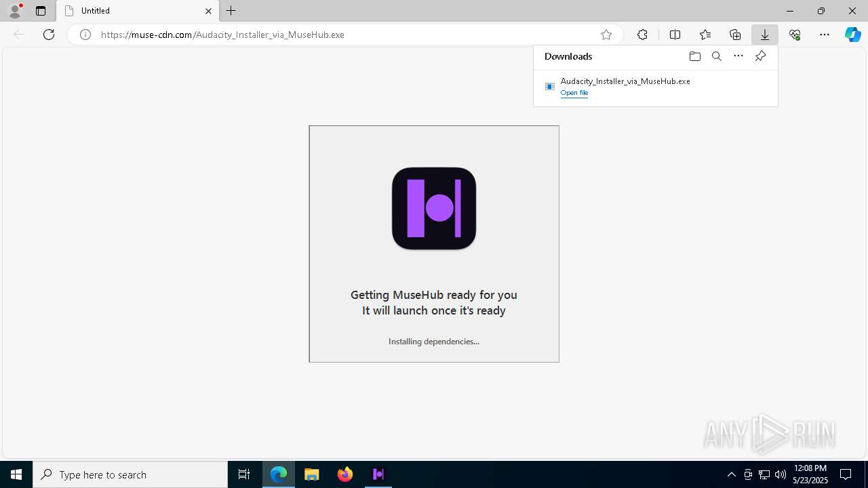View site information icon in address bar
Viewport: 868px width, 488px height.
click(85, 35)
